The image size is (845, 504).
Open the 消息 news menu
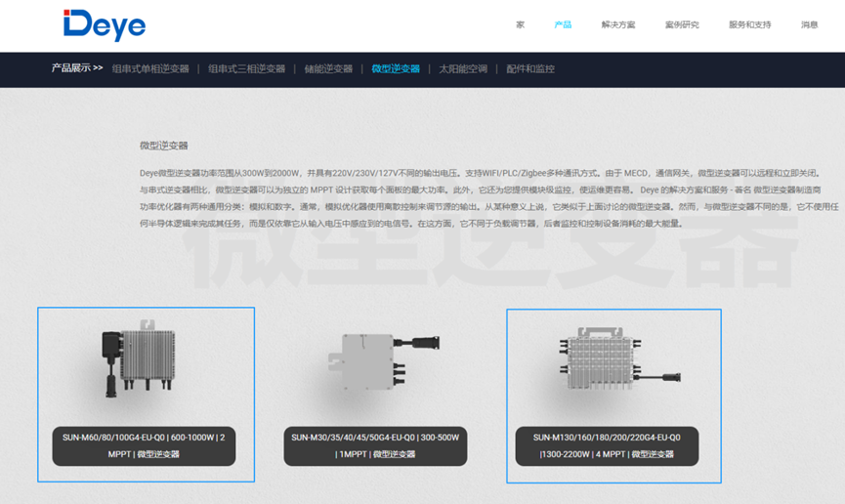[810, 24]
